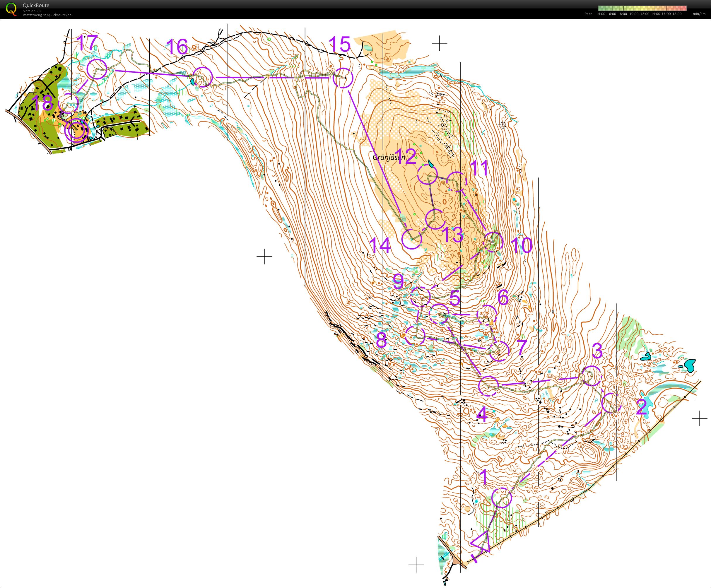Open the matstroeng.se/quickroute/en link
Image resolution: width=711 pixels, height=588 pixels.
tap(47, 15)
